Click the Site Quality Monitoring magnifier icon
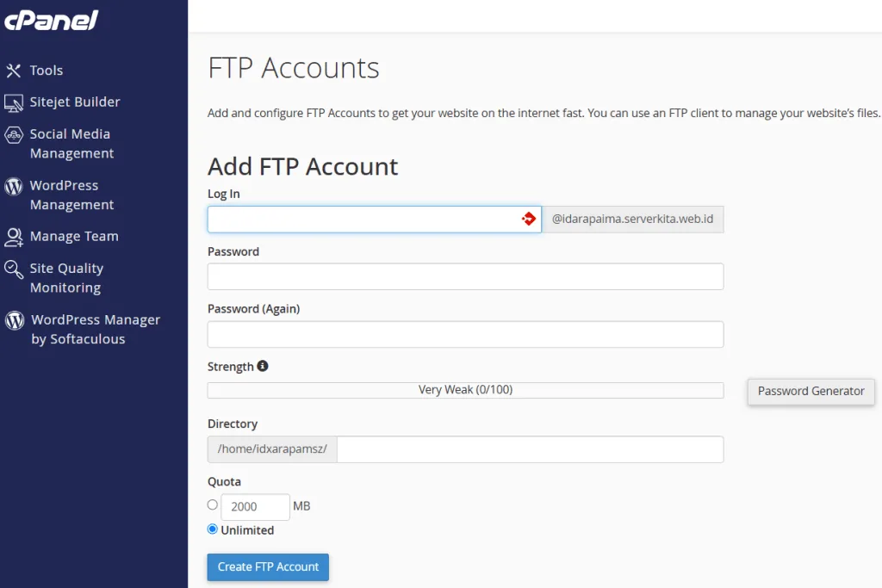Image resolution: width=882 pixels, height=588 pixels. pyautogui.click(x=14, y=269)
